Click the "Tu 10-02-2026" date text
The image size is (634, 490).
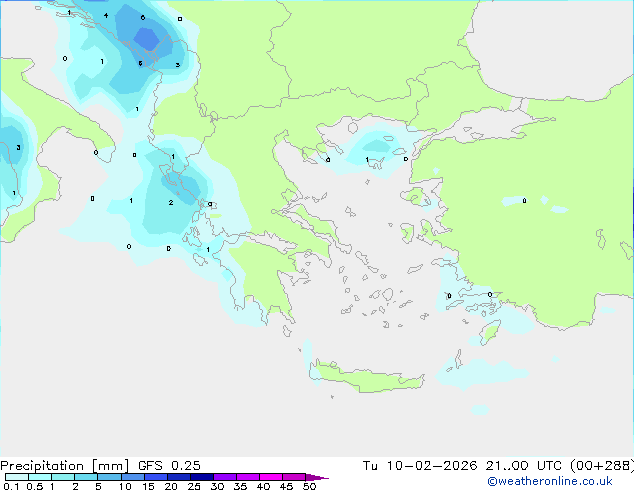[x=420, y=466]
